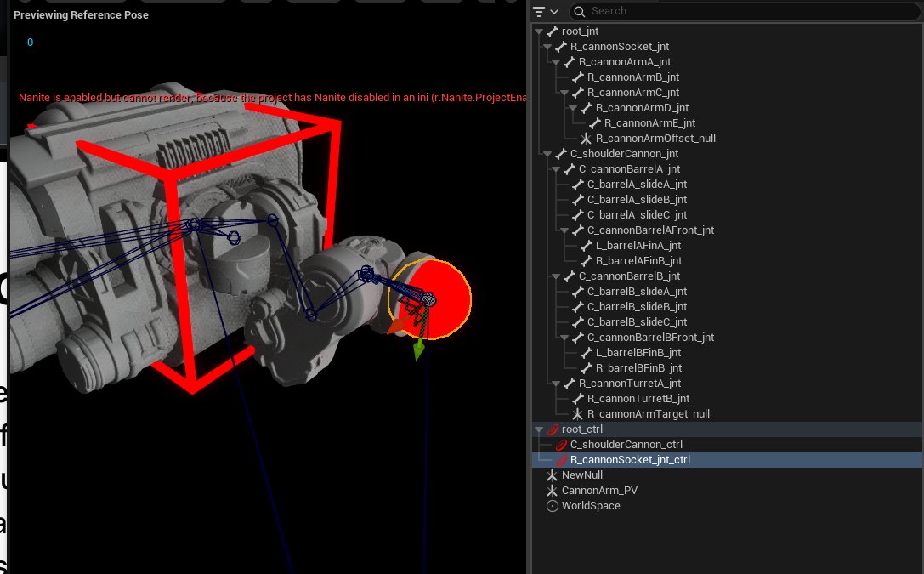Click the null icon of R_cannonArmTarget_null
924x574 pixels.
577,414
